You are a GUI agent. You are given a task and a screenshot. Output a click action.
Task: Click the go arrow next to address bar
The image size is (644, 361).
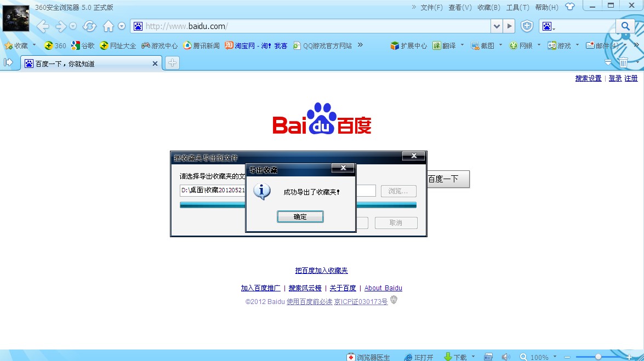click(509, 26)
